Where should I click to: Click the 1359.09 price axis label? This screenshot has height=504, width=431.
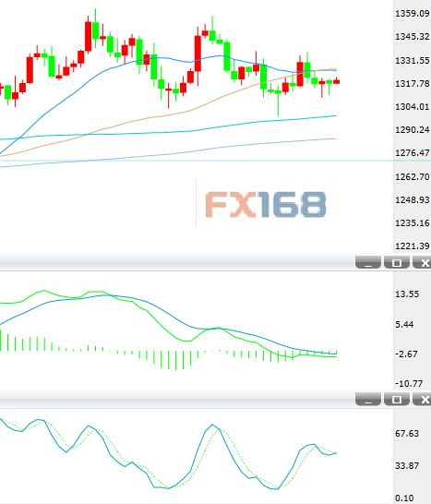click(413, 14)
